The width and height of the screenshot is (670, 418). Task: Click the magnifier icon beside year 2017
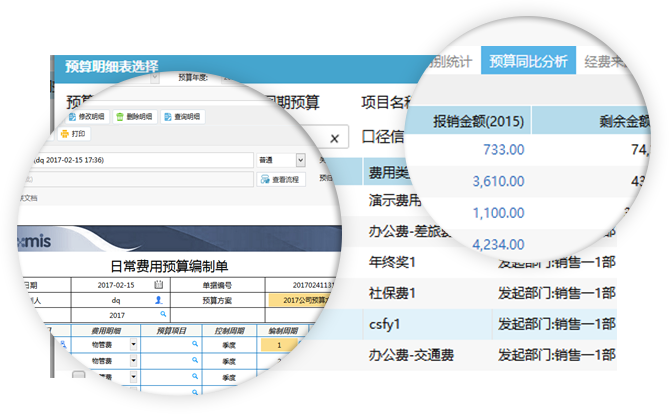(163, 314)
